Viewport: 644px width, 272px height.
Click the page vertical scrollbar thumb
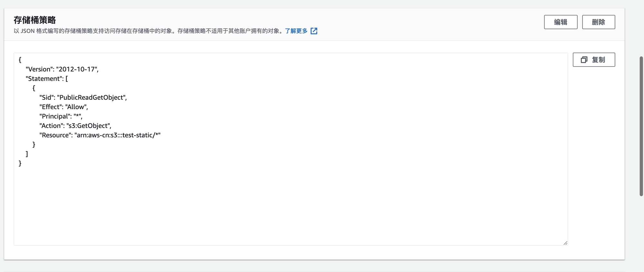tap(641, 126)
